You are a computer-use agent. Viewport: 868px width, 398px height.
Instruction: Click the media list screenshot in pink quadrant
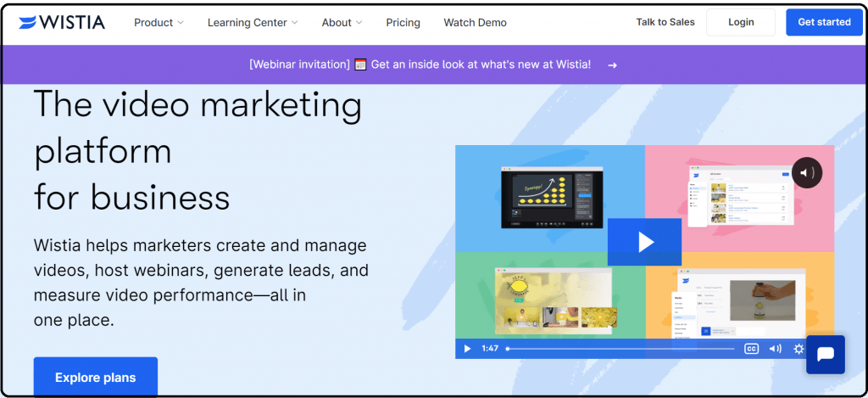739,196
